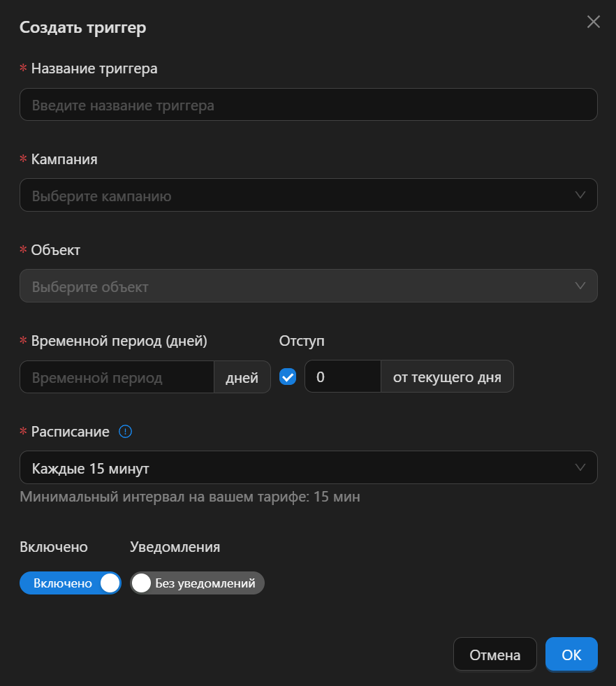The height and width of the screenshot is (686, 616).
Task: Click the Расписание info icon
Action: (125, 432)
